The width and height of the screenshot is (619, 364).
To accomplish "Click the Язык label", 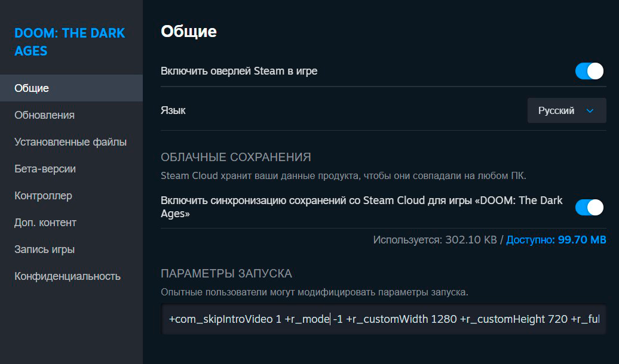I will point(173,110).
